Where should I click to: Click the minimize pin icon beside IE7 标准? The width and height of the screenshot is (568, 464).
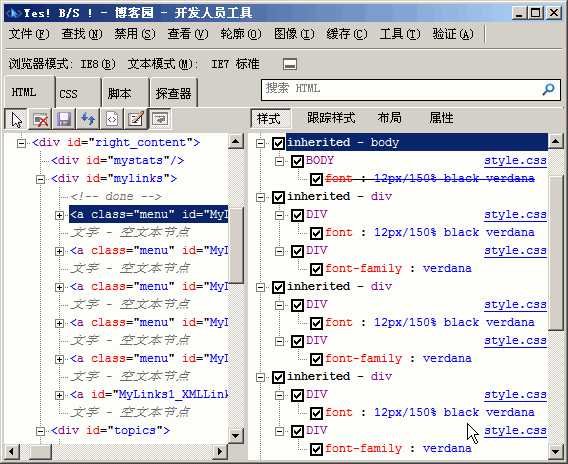290,64
